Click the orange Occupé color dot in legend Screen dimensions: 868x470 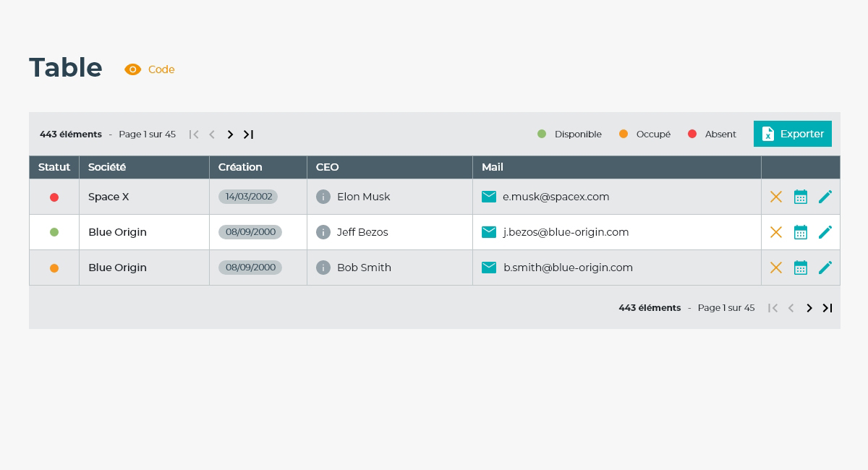[624, 134]
